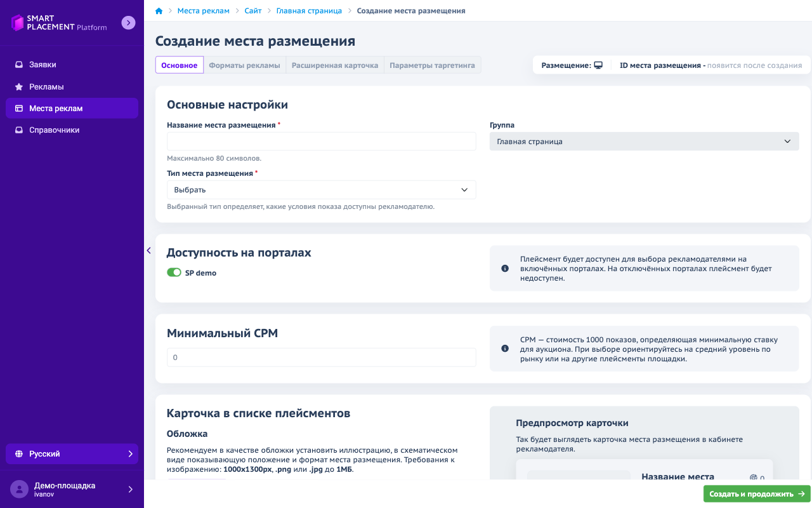Open the Тип места размещения dropdown
Screen dimensions: 812x508
(321, 190)
